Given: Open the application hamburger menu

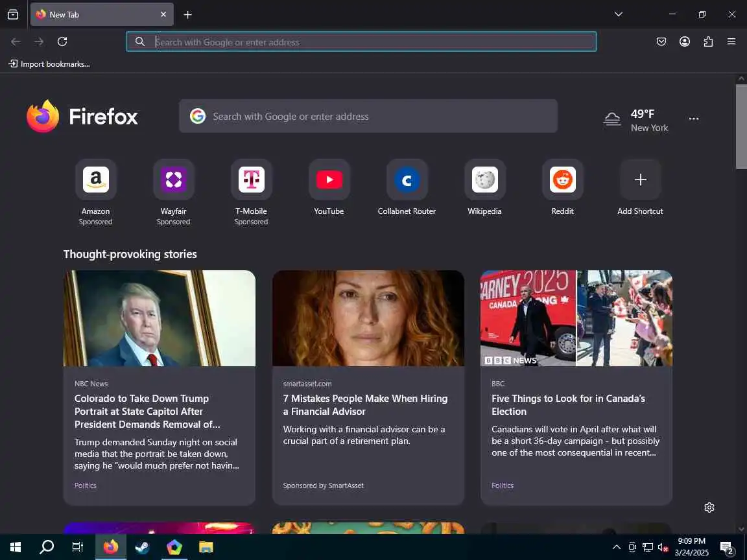Looking at the screenshot, I should point(731,42).
